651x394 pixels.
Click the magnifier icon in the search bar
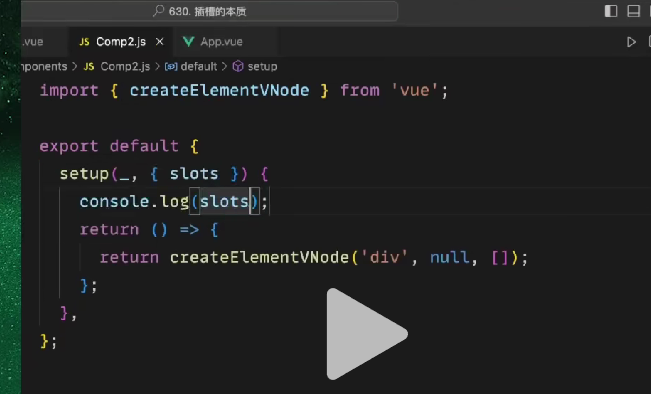point(158,11)
